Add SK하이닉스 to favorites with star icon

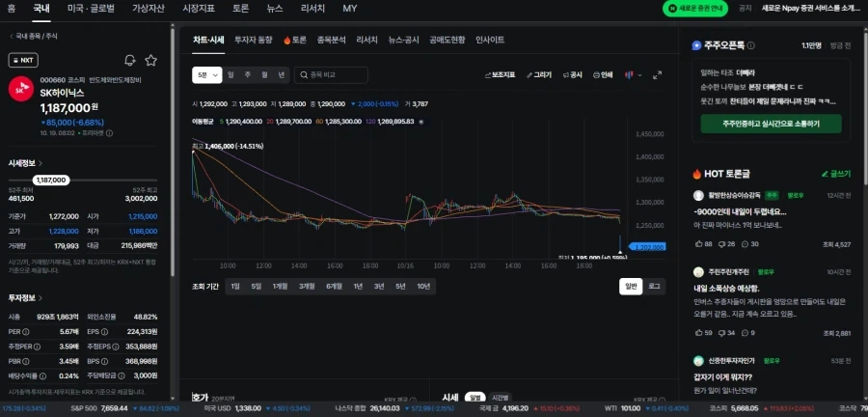coord(150,61)
